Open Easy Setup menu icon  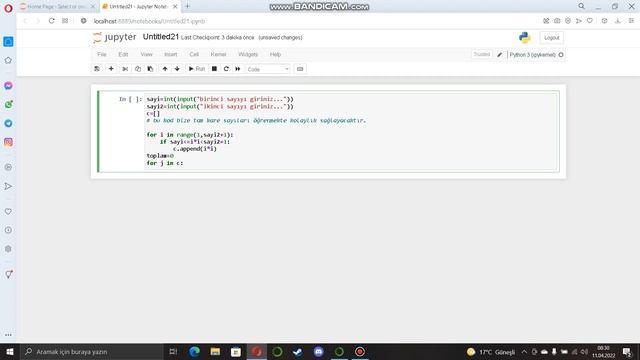[631, 21]
